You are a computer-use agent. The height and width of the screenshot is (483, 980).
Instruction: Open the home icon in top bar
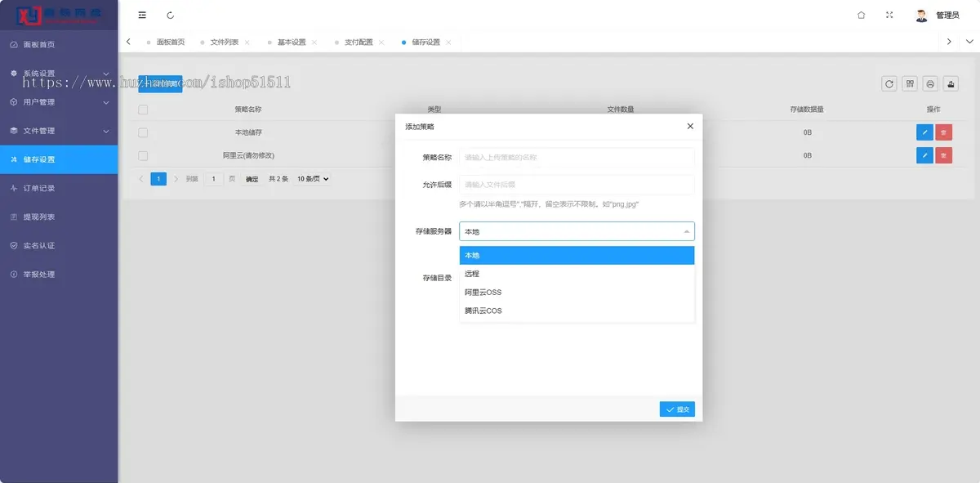click(861, 15)
